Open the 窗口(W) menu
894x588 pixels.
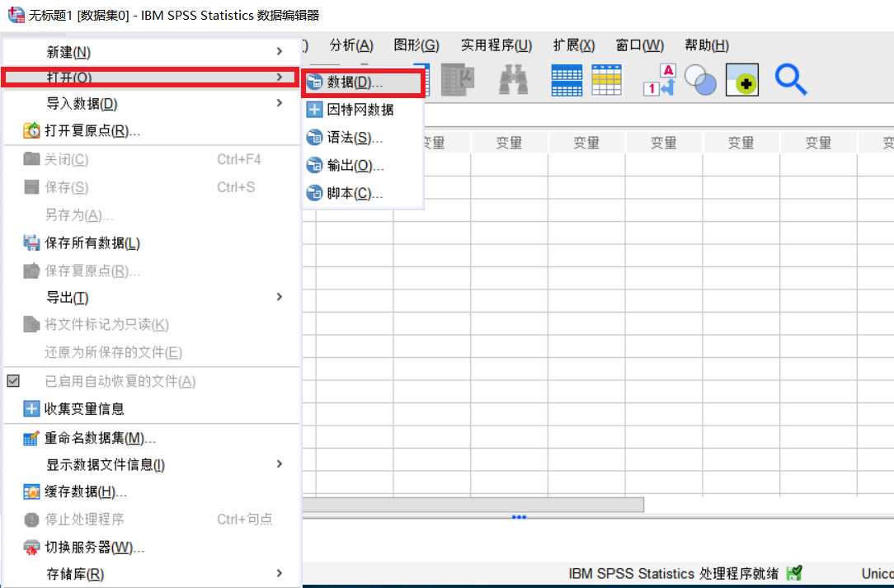(x=640, y=45)
